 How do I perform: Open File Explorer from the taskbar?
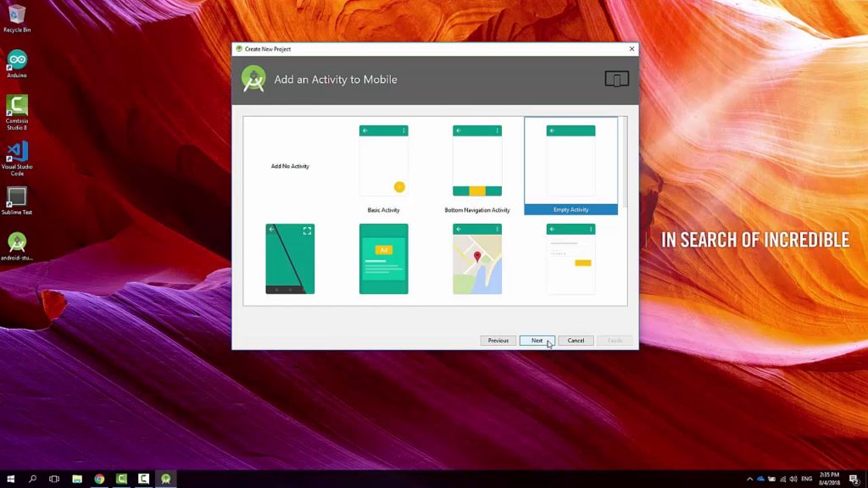[77, 479]
